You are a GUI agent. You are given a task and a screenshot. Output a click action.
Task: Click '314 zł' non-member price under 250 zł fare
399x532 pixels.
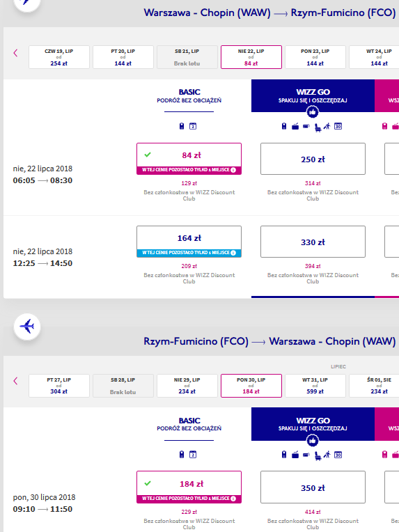(313, 183)
